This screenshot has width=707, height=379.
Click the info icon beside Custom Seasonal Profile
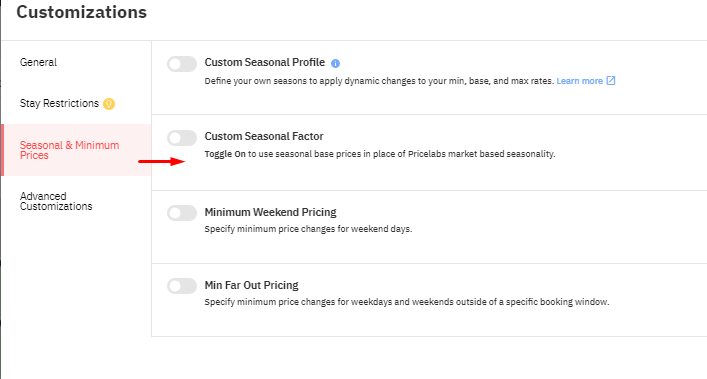[335, 64]
